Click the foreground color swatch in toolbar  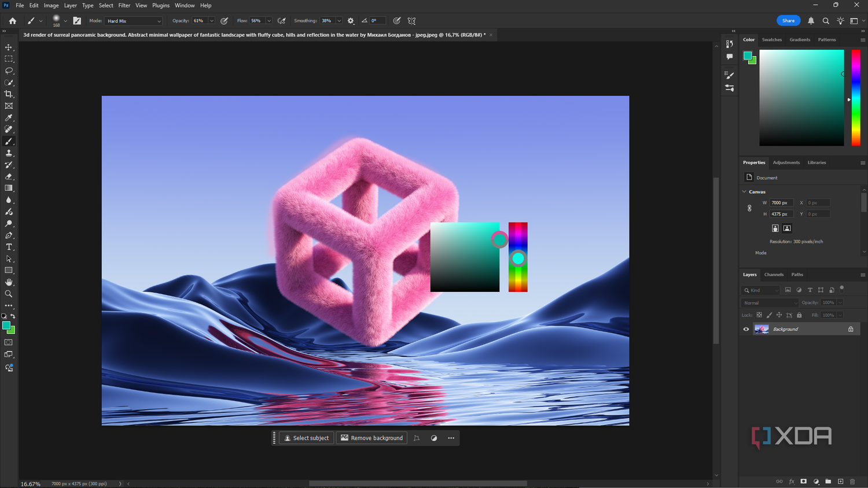pyautogui.click(x=6, y=326)
